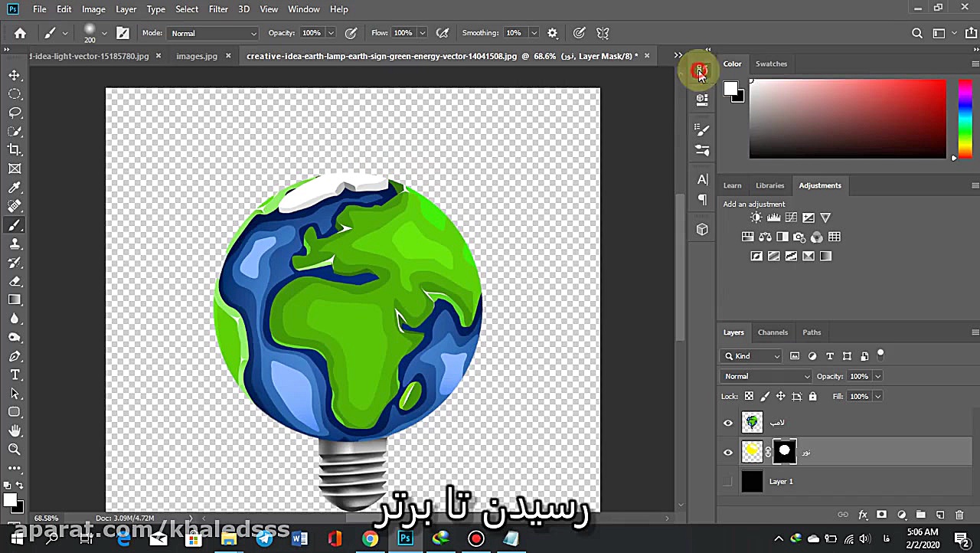
Task: Show the hidden Layer 1 visibility box
Action: tap(728, 482)
